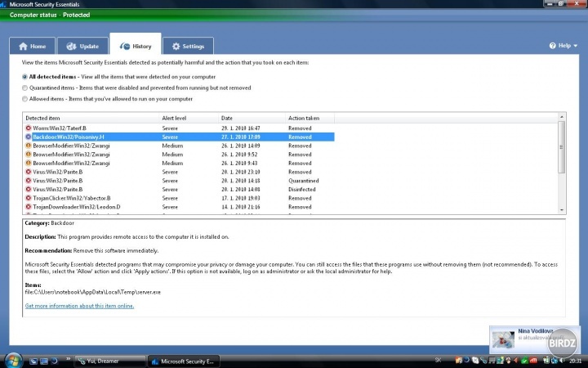Image resolution: width=588 pixels, height=368 pixels.
Task: Click the red icon for Parite.B marked Disinfected
Action: (x=28, y=189)
